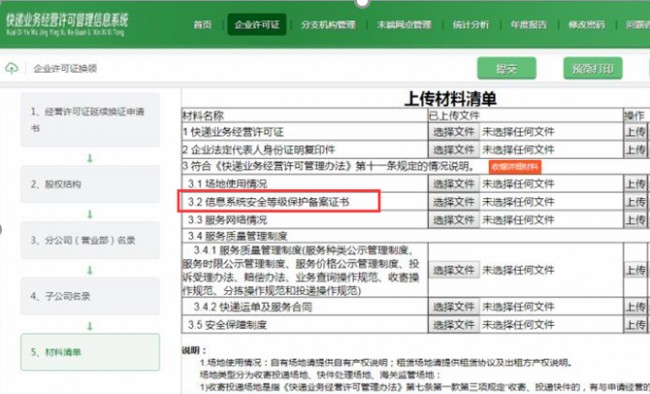
Task: Click the 3.4.1 服务质量管理制度 description text
Action: pyautogui.click(x=301, y=270)
